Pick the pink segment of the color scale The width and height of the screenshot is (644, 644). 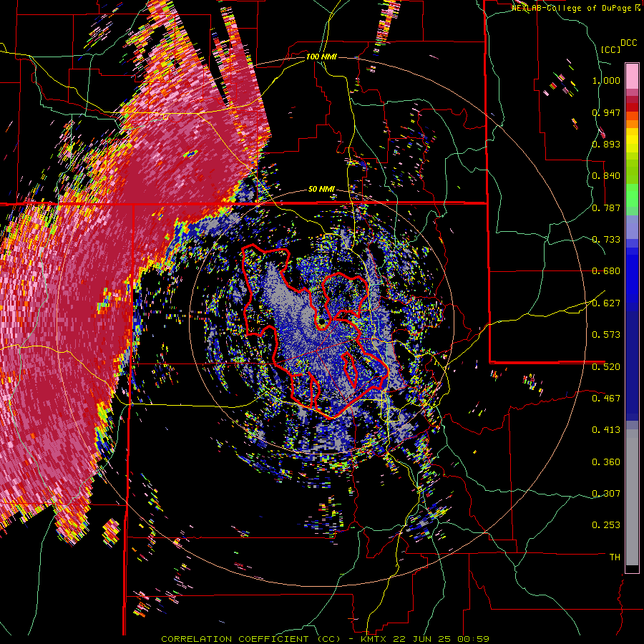click(632, 77)
